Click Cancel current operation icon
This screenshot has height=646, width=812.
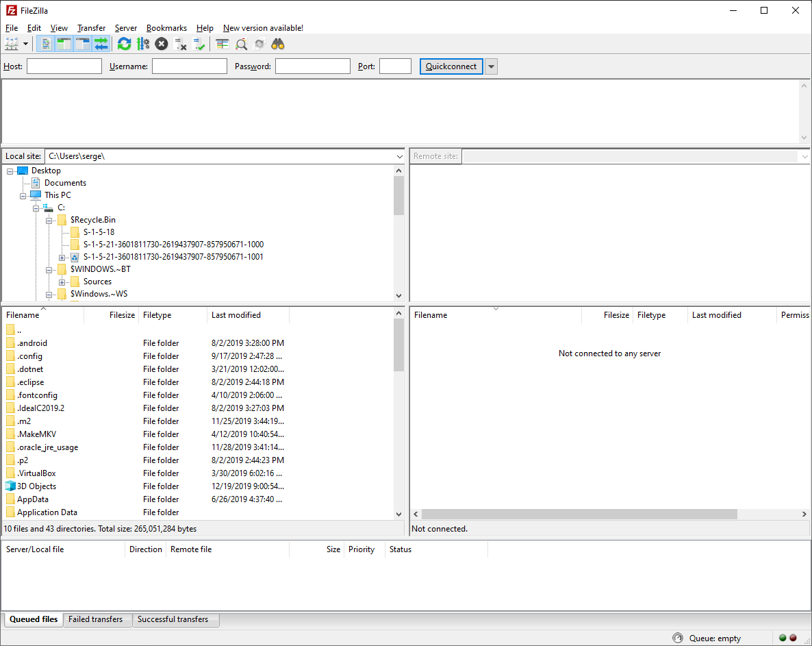(x=162, y=45)
